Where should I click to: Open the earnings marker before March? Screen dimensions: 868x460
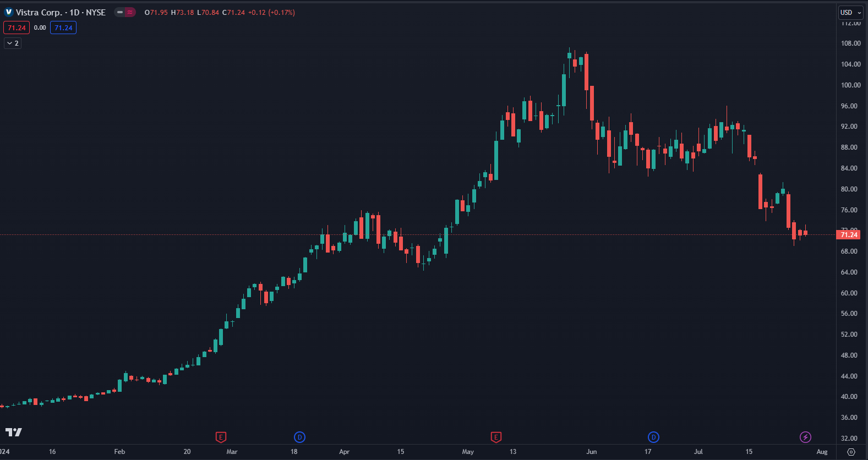[221, 437]
